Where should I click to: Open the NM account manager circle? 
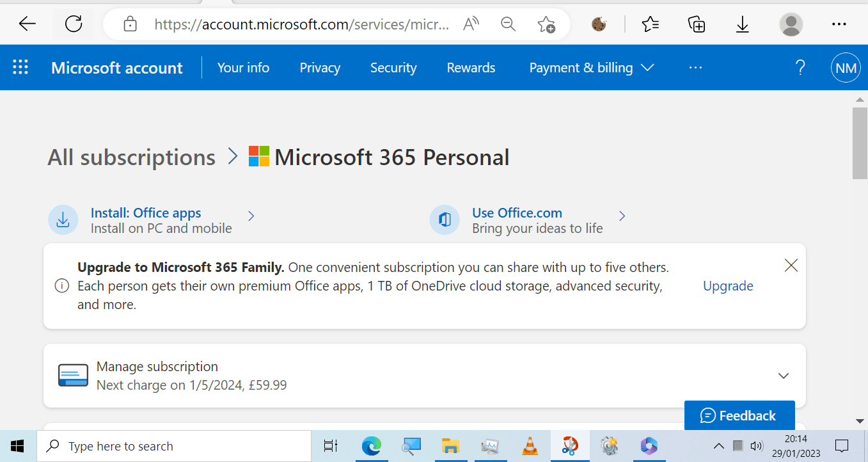click(x=846, y=68)
